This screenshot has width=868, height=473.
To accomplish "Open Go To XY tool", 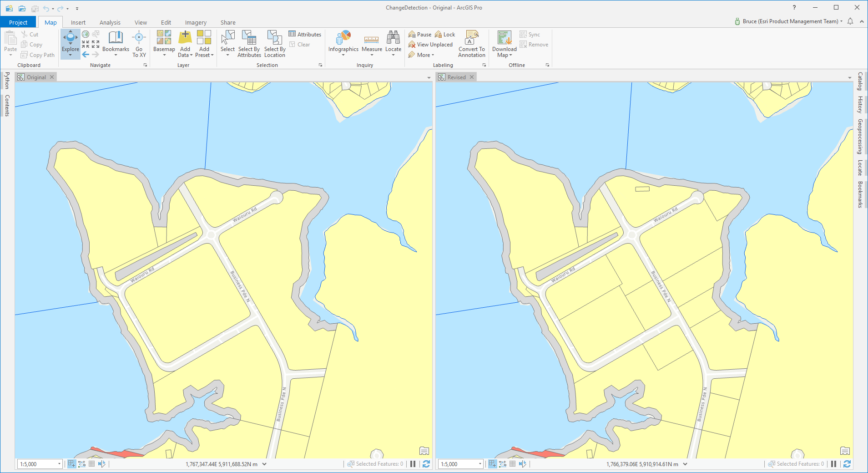I will pyautogui.click(x=139, y=44).
